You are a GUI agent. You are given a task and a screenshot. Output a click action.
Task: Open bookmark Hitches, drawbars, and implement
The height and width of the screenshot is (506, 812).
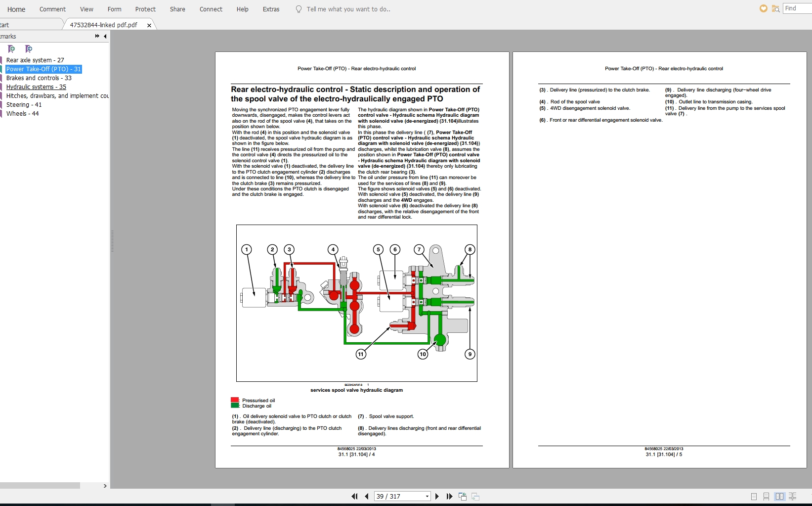[57, 95]
